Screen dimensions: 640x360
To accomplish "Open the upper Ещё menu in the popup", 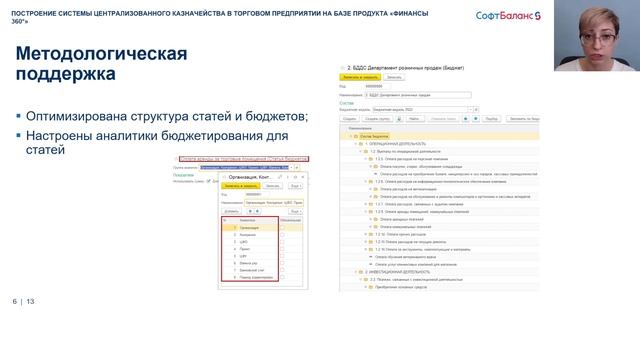I will point(296,186).
